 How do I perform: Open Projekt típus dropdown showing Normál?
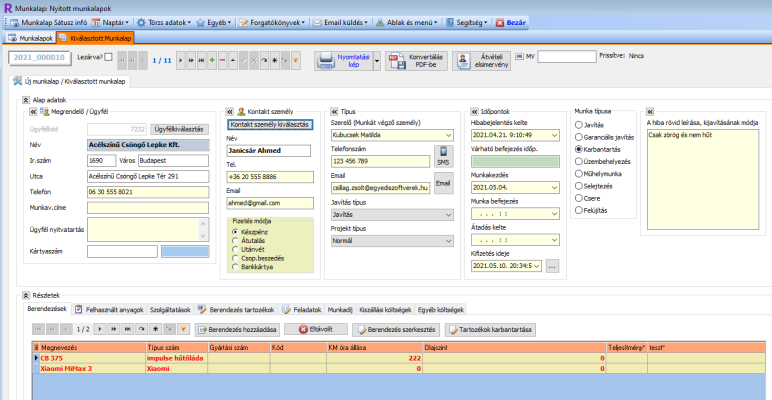[448, 241]
